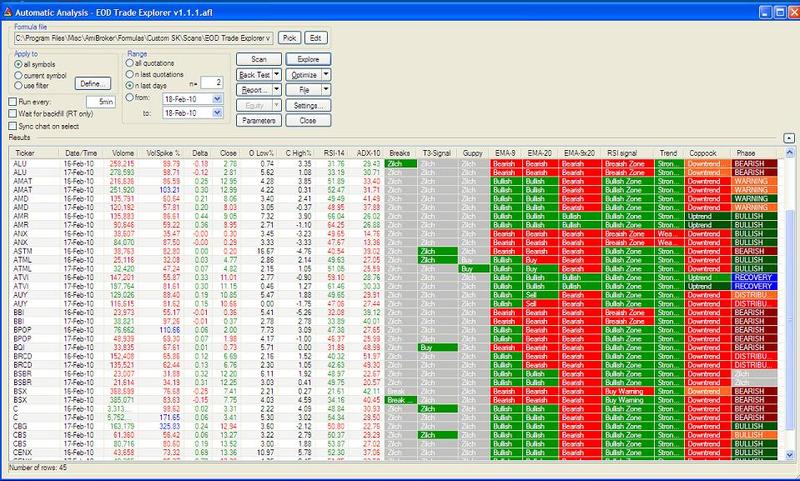
Task: Sort results by Ticker column header
Action: [x=34, y=153]
